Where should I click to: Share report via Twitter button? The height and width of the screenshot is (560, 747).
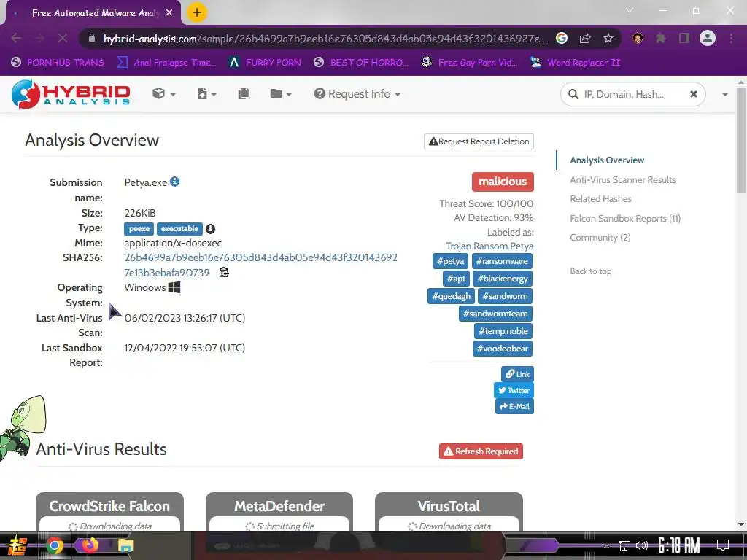[514, 391]
